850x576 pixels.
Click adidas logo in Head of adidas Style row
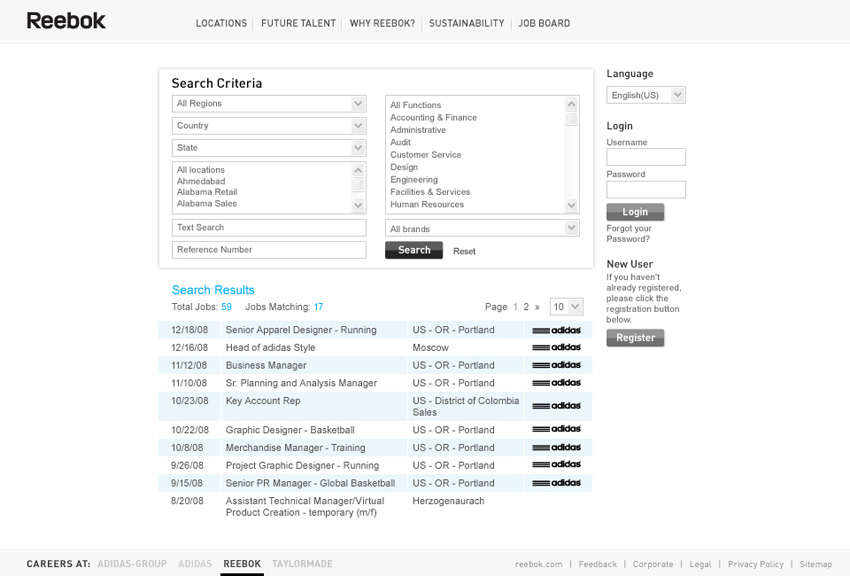556,347
